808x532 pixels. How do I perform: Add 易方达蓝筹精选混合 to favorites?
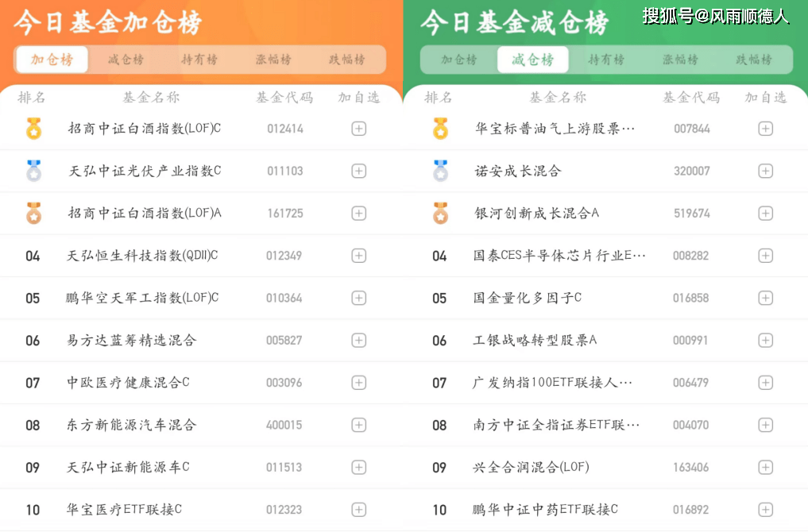click(x=358, y=341)
